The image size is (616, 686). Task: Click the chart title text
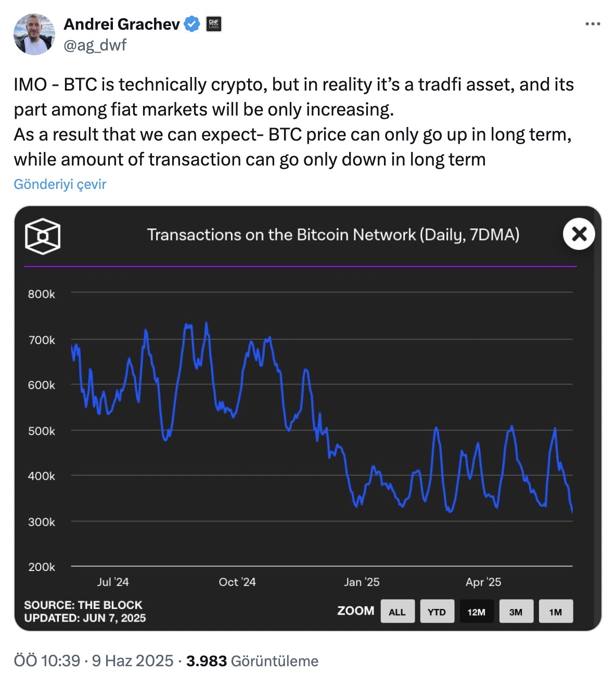pyautogui.click(x=333, y=235)
